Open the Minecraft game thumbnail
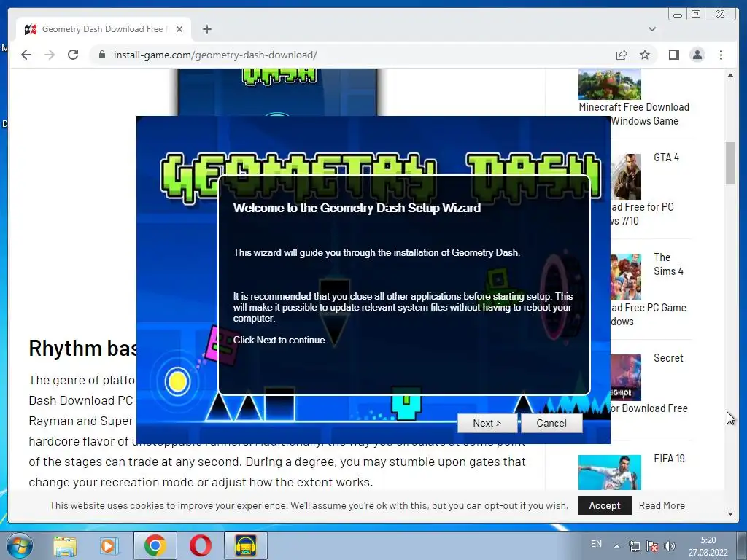747x560 pixels. point(610,84)
